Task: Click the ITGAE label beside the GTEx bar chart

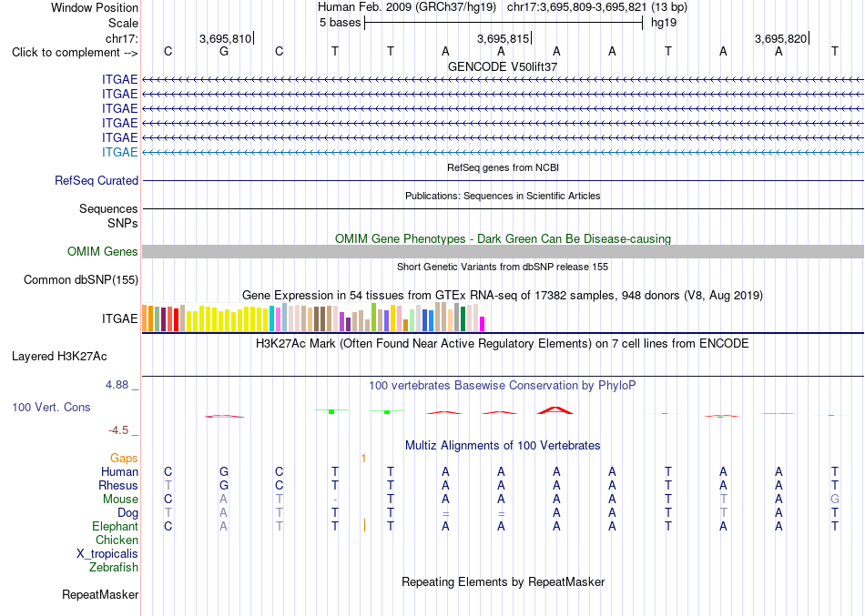Action: pyautogui.click(x=119, y=318)
